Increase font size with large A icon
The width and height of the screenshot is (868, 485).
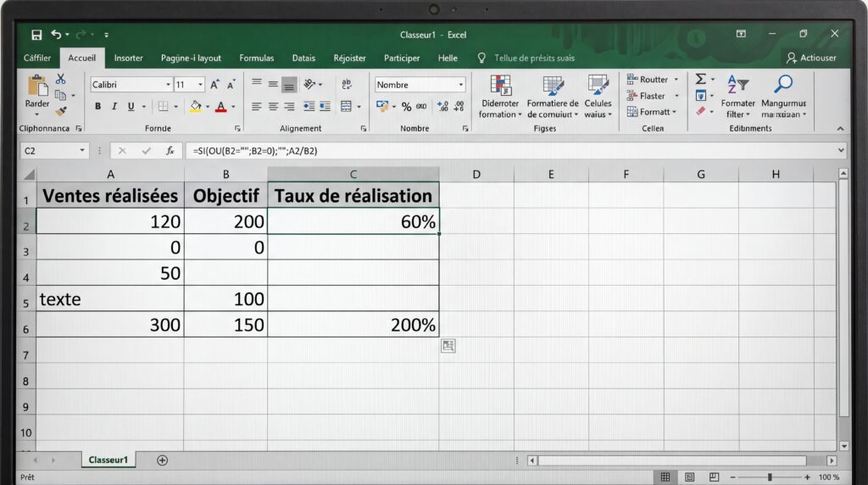214,85
